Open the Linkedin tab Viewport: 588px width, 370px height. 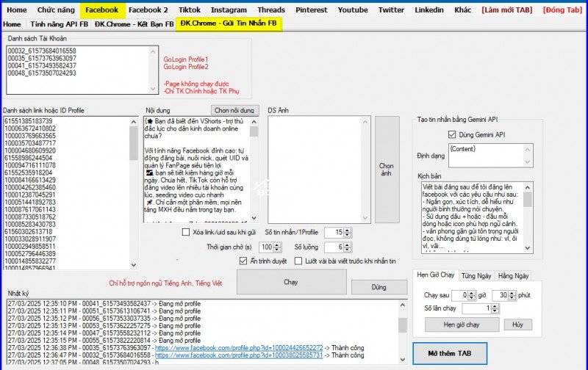(429, 10)
